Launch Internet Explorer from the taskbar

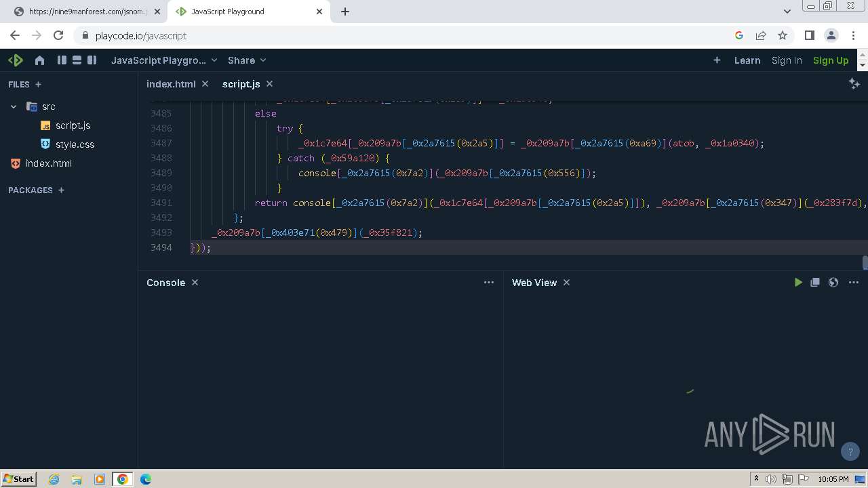click(x=54, y=479)
